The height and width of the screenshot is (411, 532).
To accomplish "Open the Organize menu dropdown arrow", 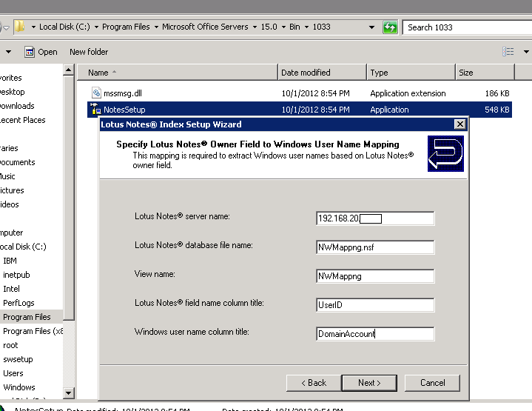I will (8, 52).
